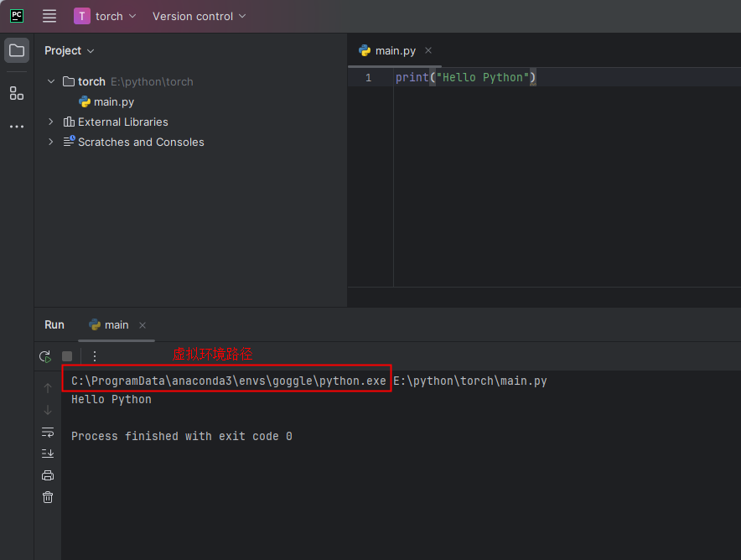741x560 pixels.
Task: Click the purple T project icon
Action: [82, 16]
